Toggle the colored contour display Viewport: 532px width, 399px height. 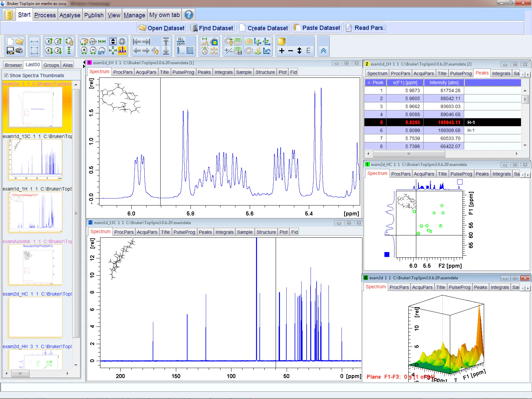pyautogui.click(x=248, y=42)
